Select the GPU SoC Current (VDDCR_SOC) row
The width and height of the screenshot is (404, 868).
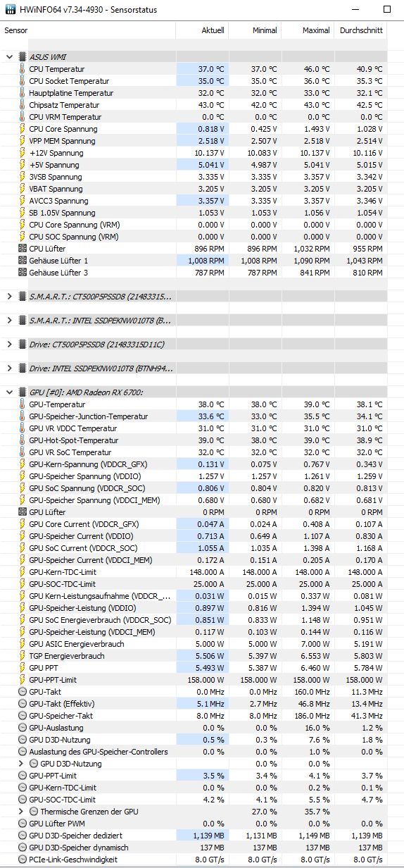point(194,548)
